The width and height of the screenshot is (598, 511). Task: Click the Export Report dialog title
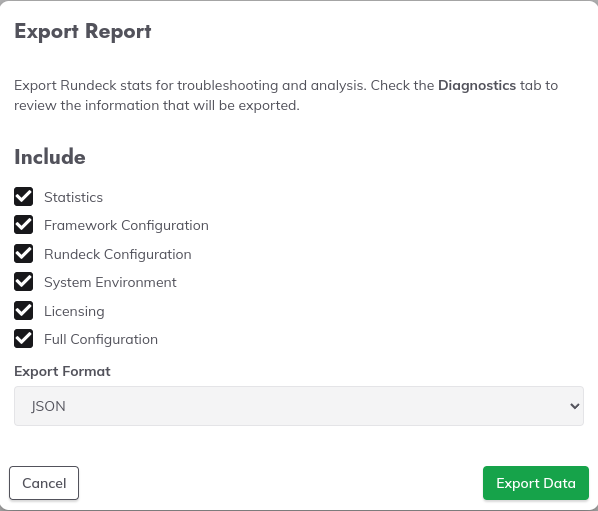(83, 31)
